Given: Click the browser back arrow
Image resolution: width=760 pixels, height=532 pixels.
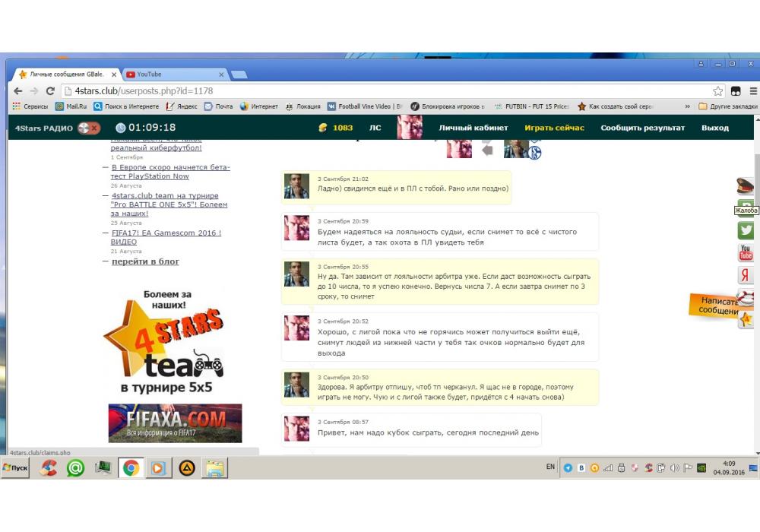Looking at the screenshot, I should click(17, 91).
